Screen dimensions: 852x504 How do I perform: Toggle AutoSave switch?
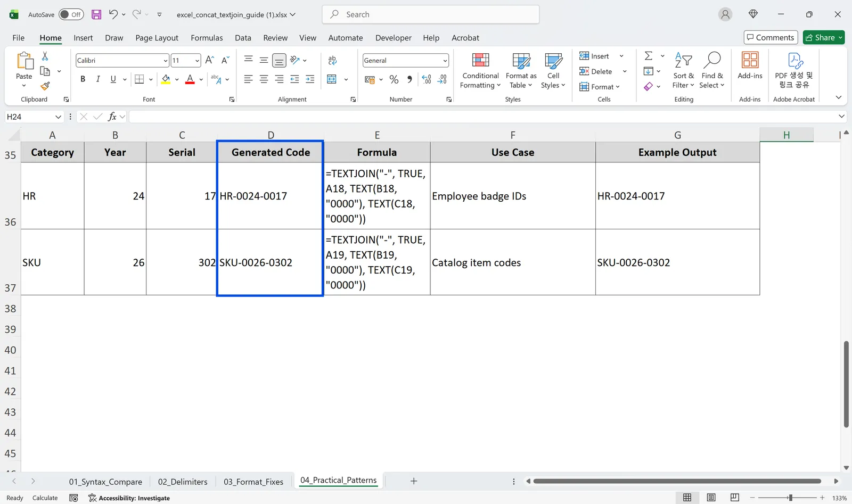[71, 14]
